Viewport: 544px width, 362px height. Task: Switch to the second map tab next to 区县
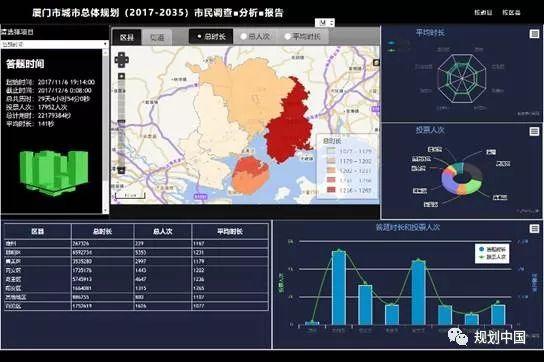tap(157, 37)
